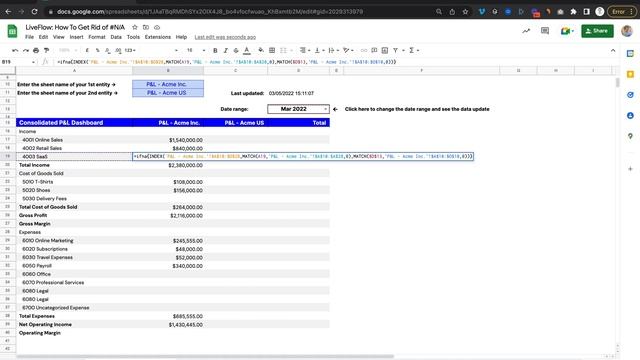Print the spreadsheet with the printer icon
This screenshot has width=640, height=360.
[36, 50]
